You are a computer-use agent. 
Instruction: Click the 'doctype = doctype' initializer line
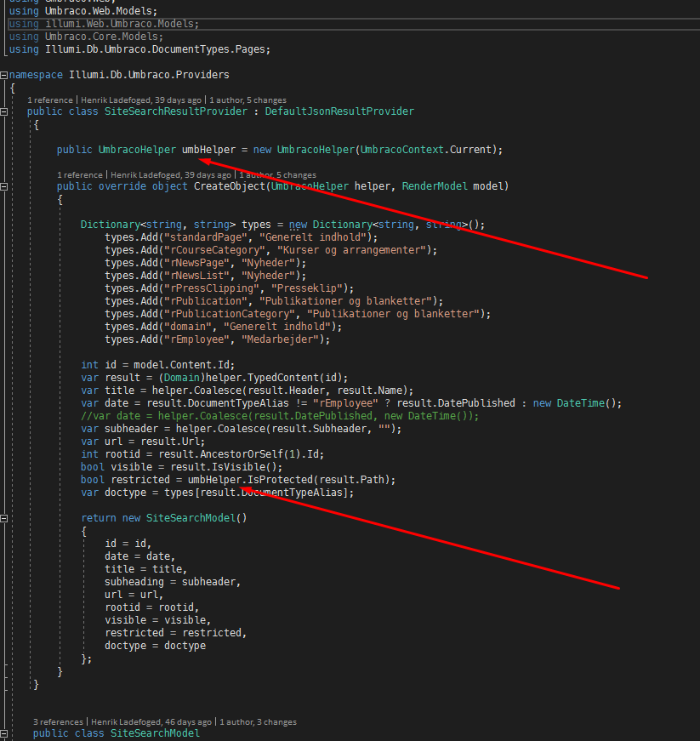click(156, 646)
